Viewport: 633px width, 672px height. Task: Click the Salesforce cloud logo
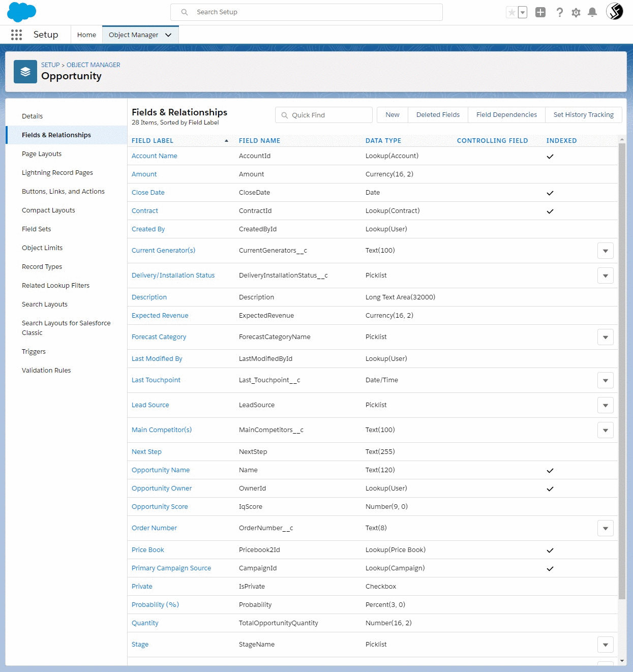click(21, 12)
